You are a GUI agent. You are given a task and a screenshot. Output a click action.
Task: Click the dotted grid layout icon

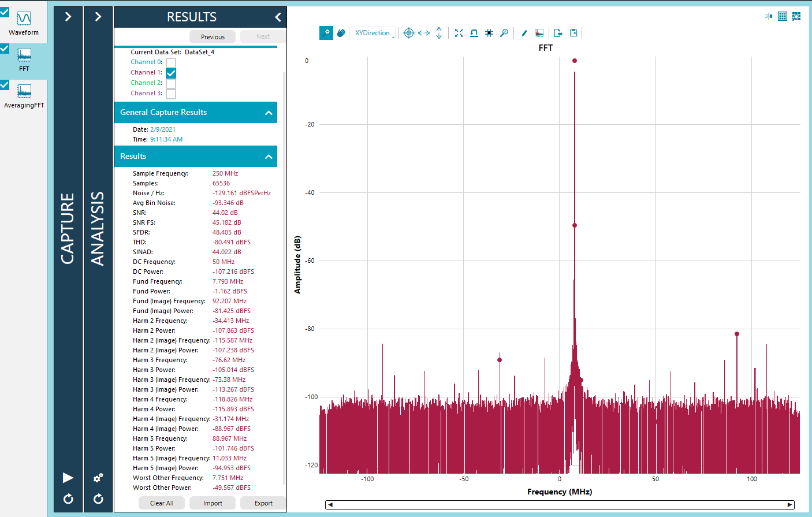[783, 16]
